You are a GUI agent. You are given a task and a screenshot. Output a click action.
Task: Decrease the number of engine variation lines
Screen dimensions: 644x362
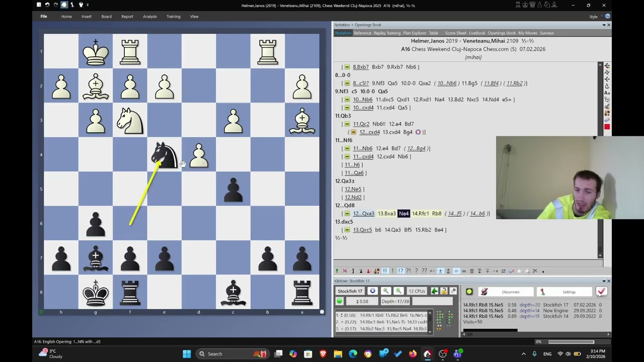click(x=398, y=291)
